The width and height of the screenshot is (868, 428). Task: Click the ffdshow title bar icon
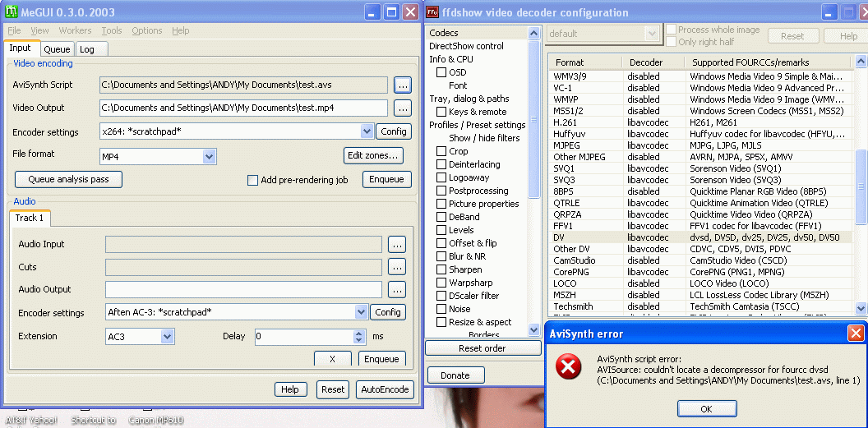[x=432, y=12]
